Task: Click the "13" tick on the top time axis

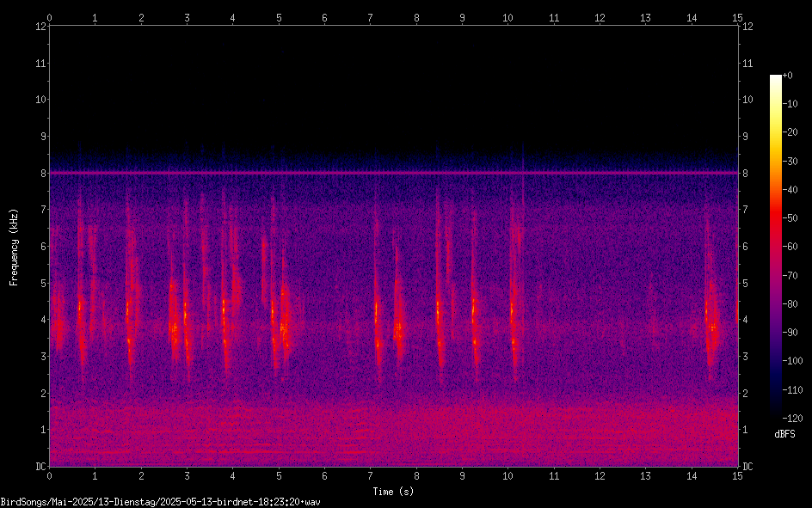Action: point(646,18)
